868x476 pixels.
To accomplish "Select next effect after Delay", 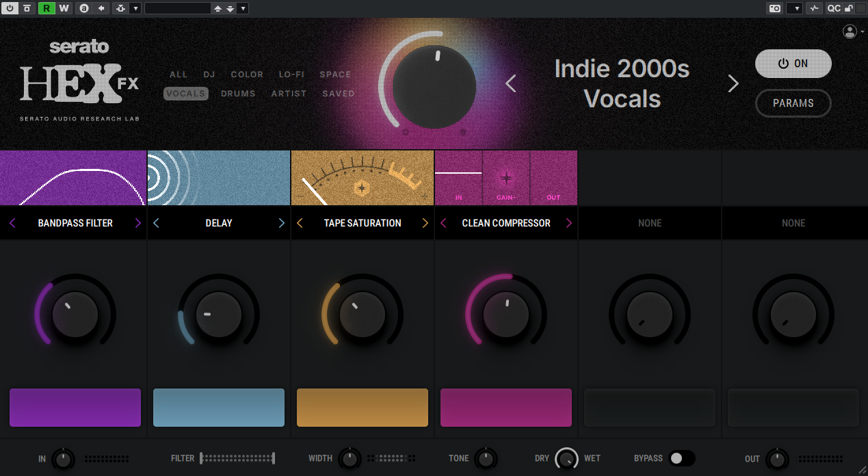I will coord(282,223).
